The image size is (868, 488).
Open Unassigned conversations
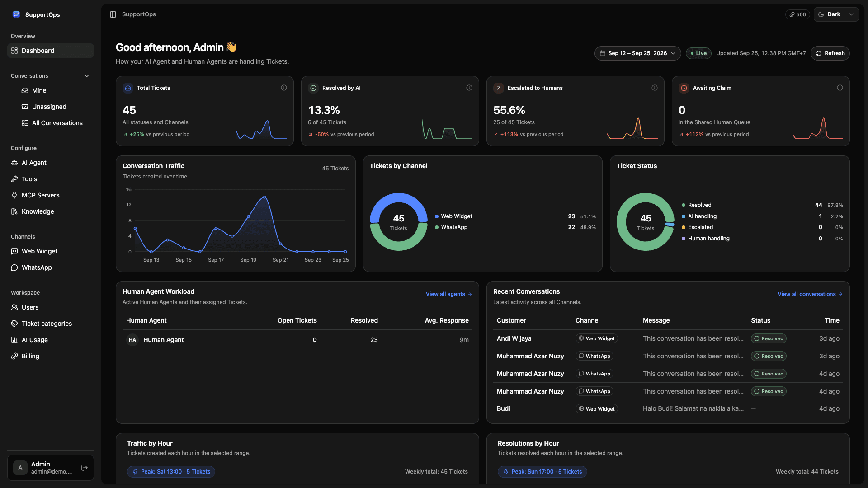pyautogui.click(x=55, y=107)
